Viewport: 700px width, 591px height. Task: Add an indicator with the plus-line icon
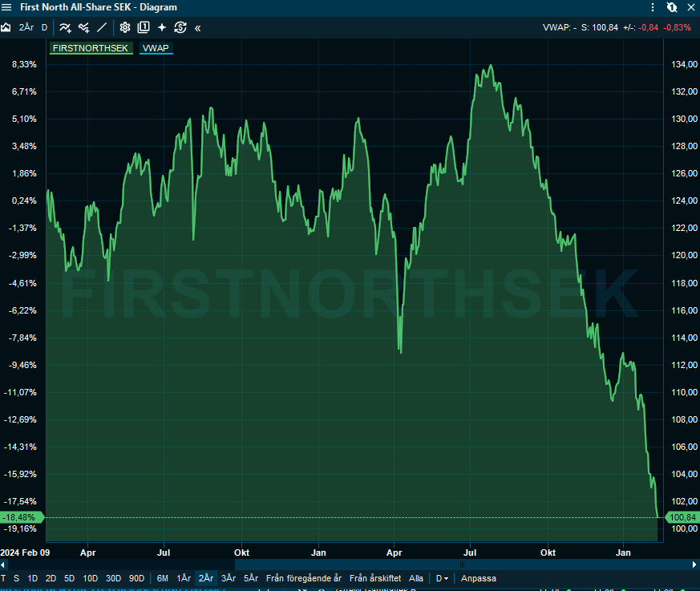tap(65, 28)
